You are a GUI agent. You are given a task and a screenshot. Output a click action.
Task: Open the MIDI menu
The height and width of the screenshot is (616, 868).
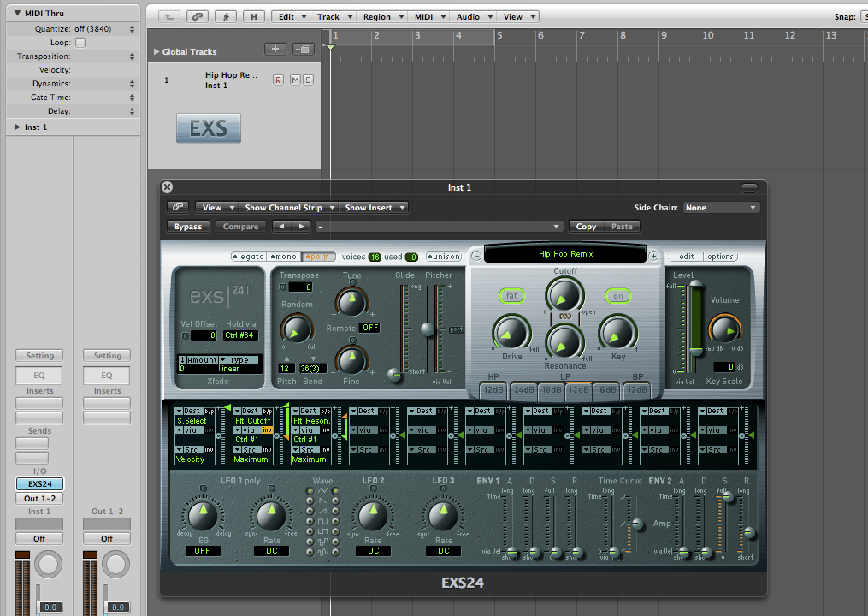click(x=429, y=16)
